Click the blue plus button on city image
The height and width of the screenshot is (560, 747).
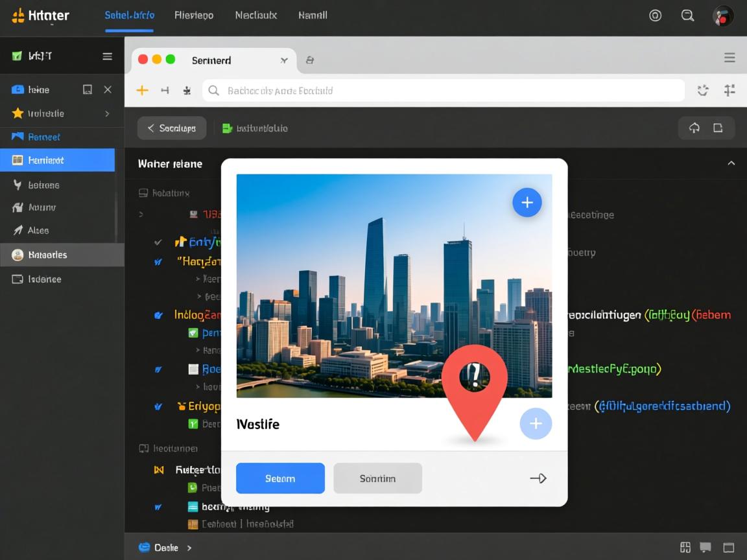click(527, 203)
